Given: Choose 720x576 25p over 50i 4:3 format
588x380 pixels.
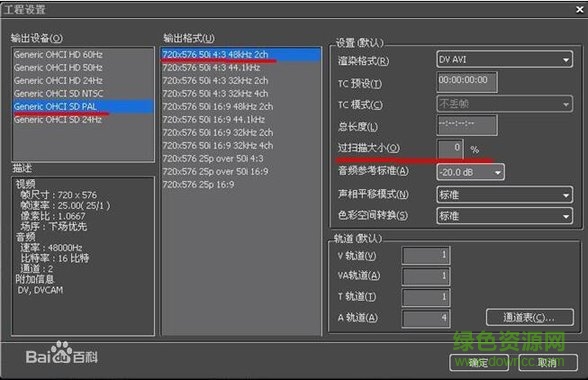Looking at the screenshot, I should coord(241,159).
